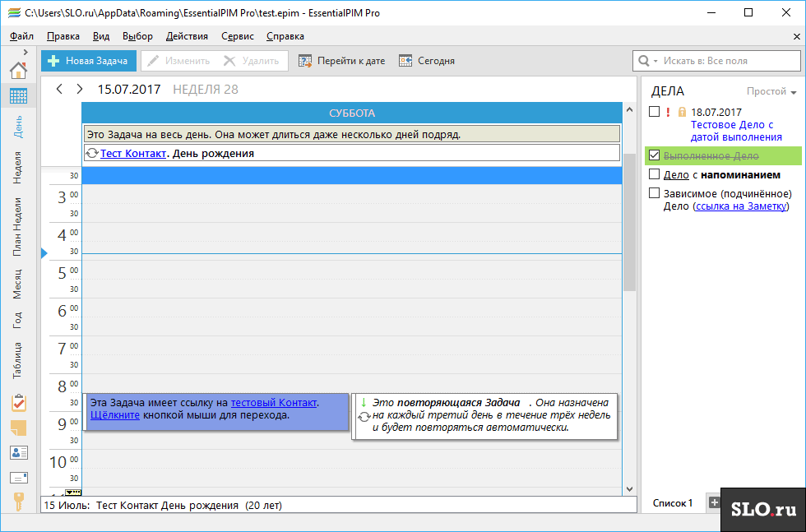Open the Tasks clipboard icon in sidebar
Image resolution: width=806 pixels, height=532 pixels.
18,403
